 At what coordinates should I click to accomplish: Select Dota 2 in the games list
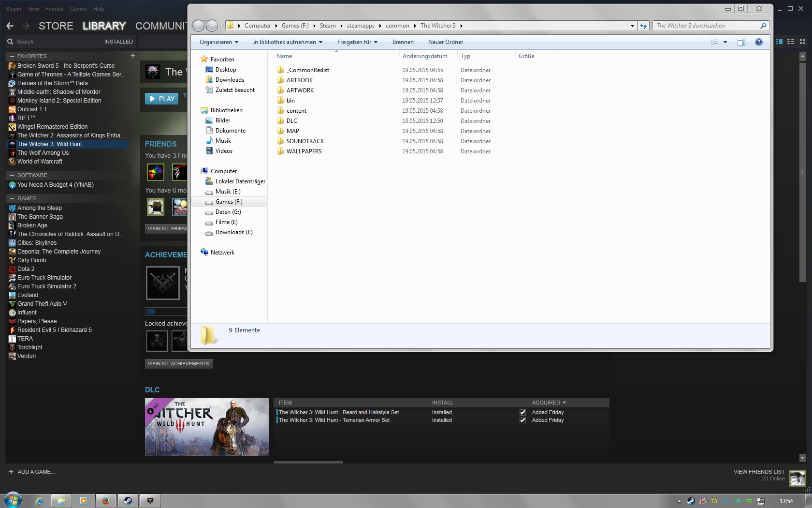pyautogui.click(x=26, y=269)
